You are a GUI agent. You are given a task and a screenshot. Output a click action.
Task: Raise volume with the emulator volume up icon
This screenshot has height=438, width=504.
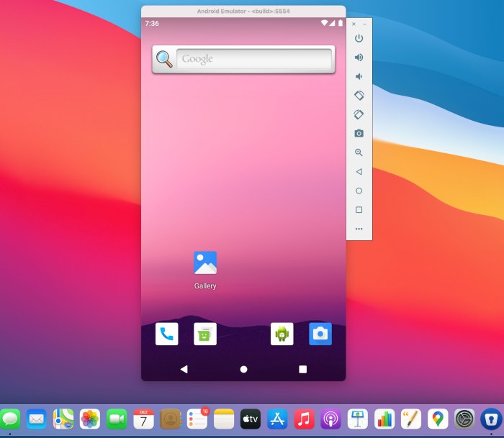coord(359,58)
